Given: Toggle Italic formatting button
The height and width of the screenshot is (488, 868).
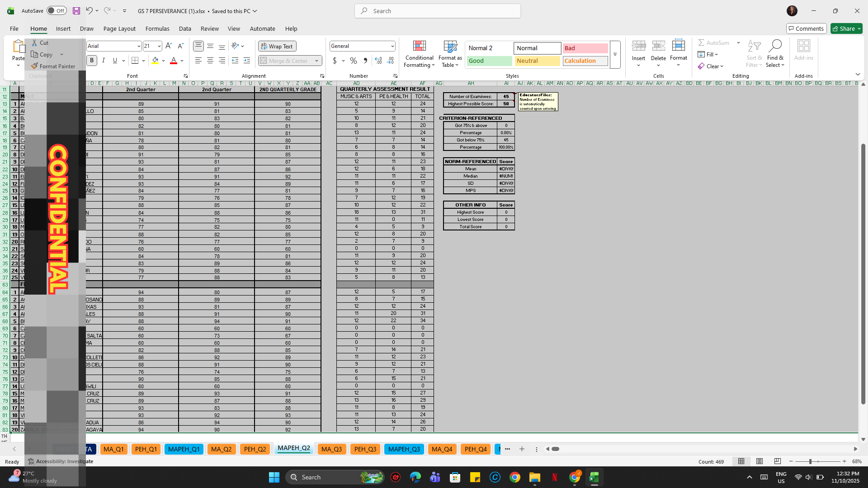Looking at the screenshot, I should pos(104,61).
